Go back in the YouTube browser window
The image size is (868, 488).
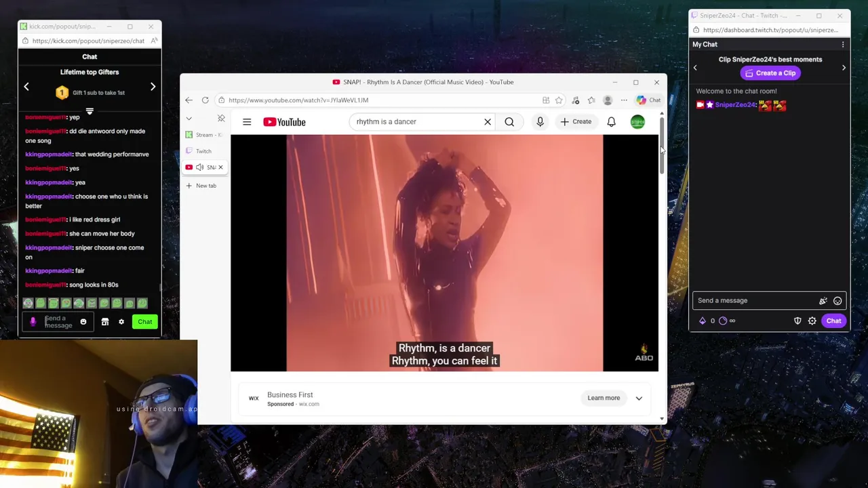(189, 100)
